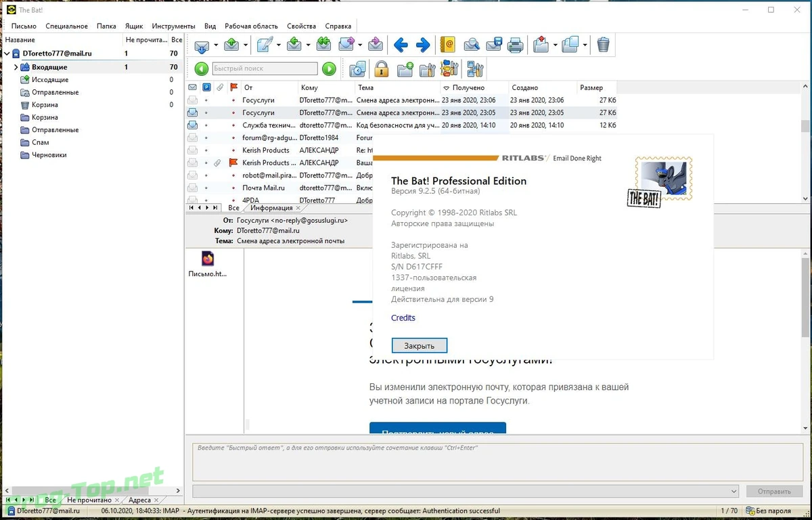
Task: Open the Move to folder dropdown arrow
Action: [x=554, y=45]
